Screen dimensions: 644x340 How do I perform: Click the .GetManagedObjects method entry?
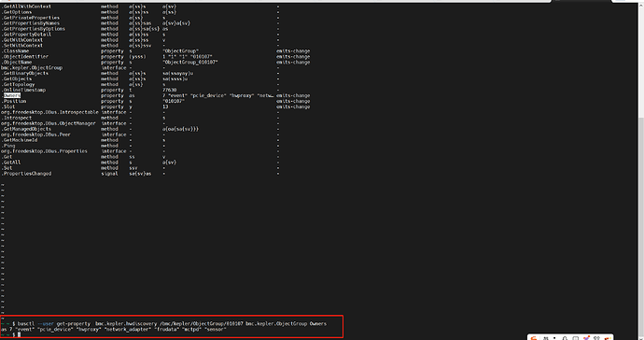(x=26, y=129)
